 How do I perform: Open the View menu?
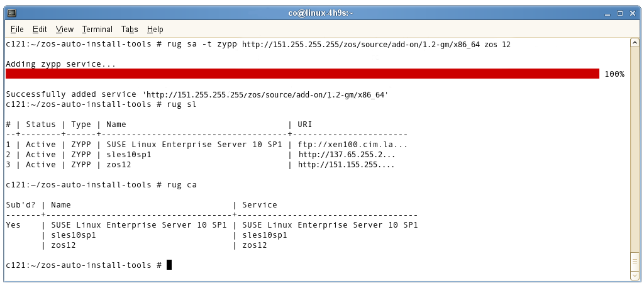click(64, 29)
